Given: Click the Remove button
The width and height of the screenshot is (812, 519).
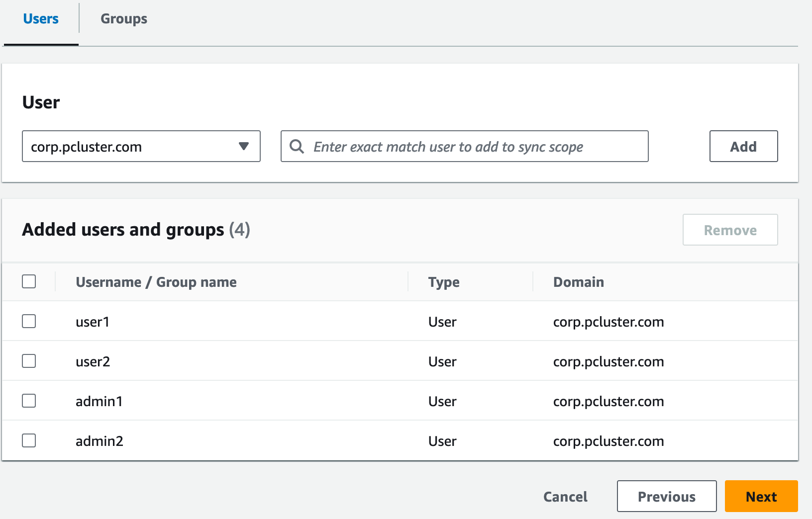Looking at the screenshot, I should click(730, 230).
